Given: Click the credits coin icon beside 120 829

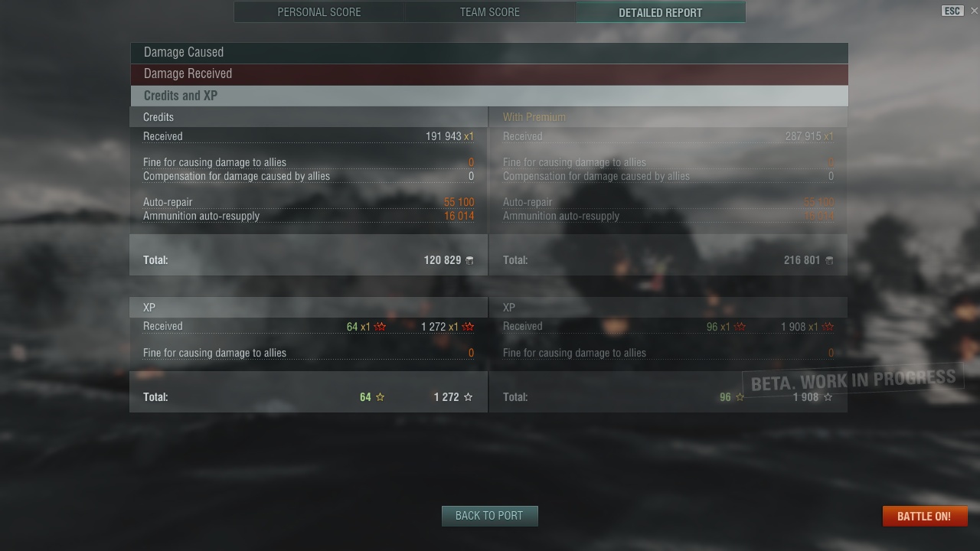Looking at the screenshot, I should click(x=469, y=261).
